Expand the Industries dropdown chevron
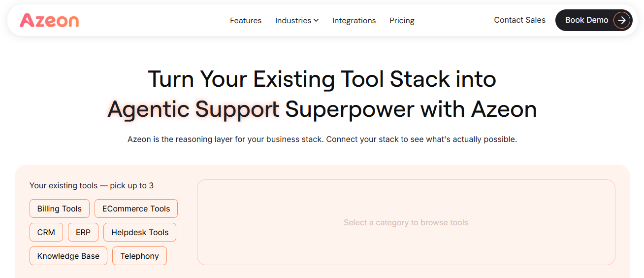 pyautogui.click(x=316, y=20)
